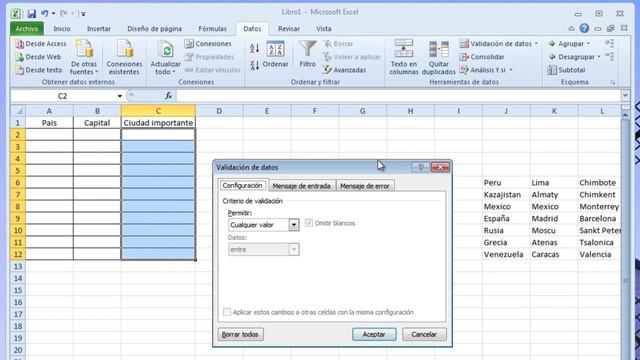This screenshot has width=640, height=360.
Task: Open the Datos entre dropdown
Action: (x=293, y=249)
